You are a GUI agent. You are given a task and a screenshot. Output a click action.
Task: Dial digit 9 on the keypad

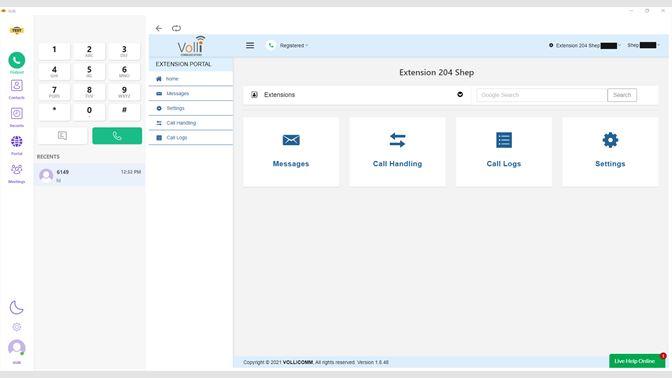click(x=124, y=91)
